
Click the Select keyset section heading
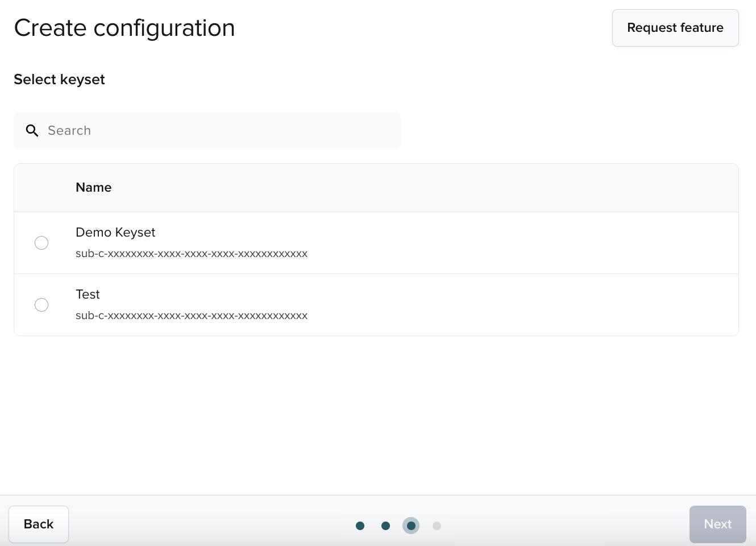tap(59, 80)
